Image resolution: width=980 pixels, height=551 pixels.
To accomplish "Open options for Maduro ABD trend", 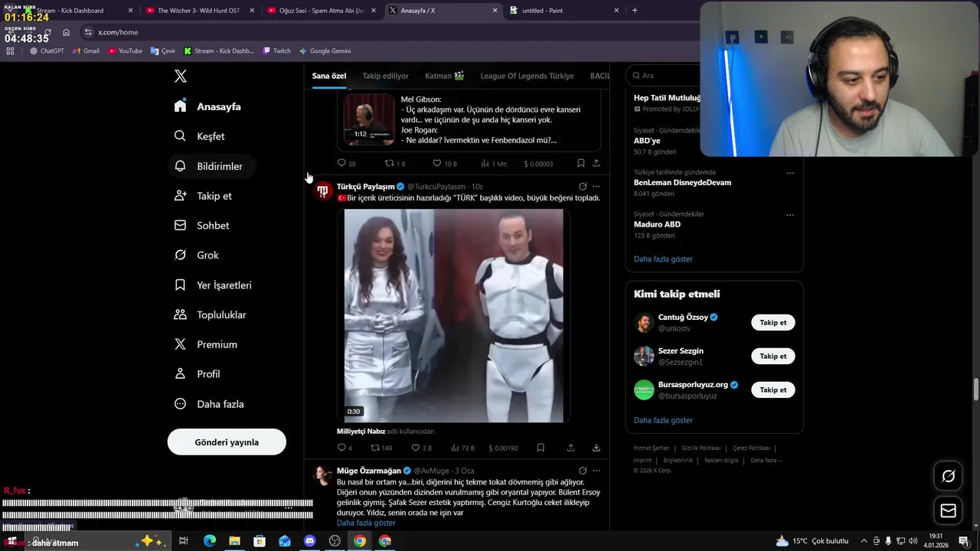I will click(x=790, y=215).
